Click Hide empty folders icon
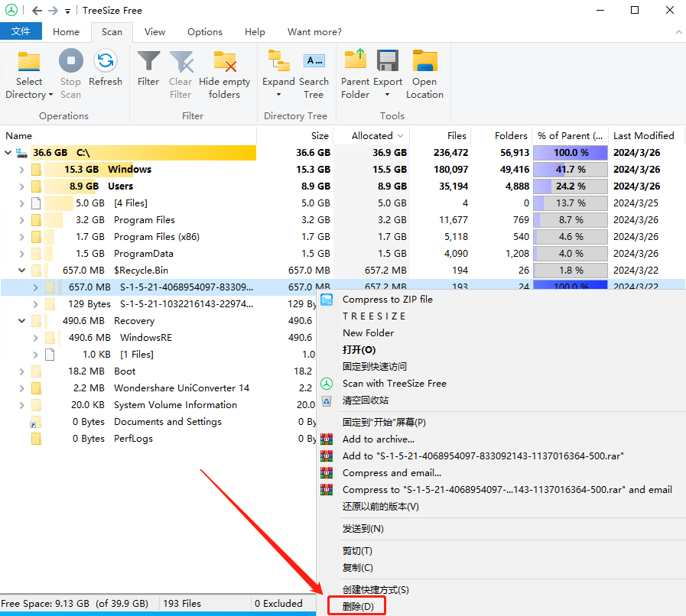Viewport: 686px width, 616px height. pos(224,61)
